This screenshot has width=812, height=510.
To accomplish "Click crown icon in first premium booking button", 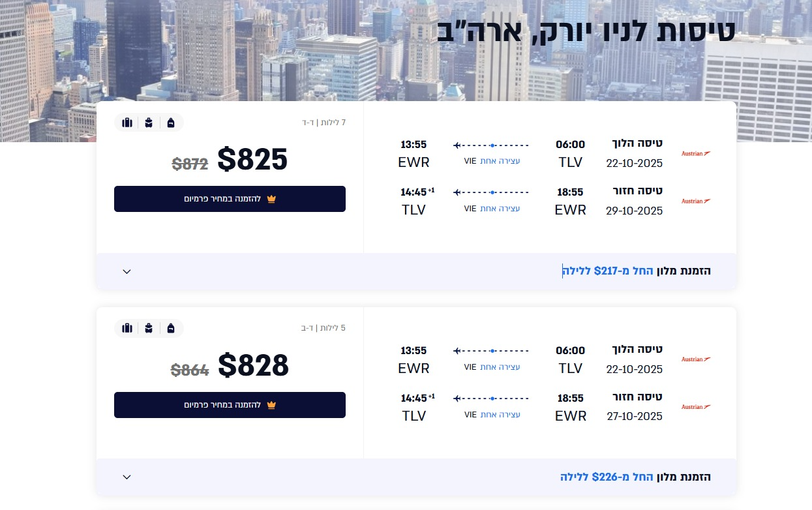I will (271, 199).
